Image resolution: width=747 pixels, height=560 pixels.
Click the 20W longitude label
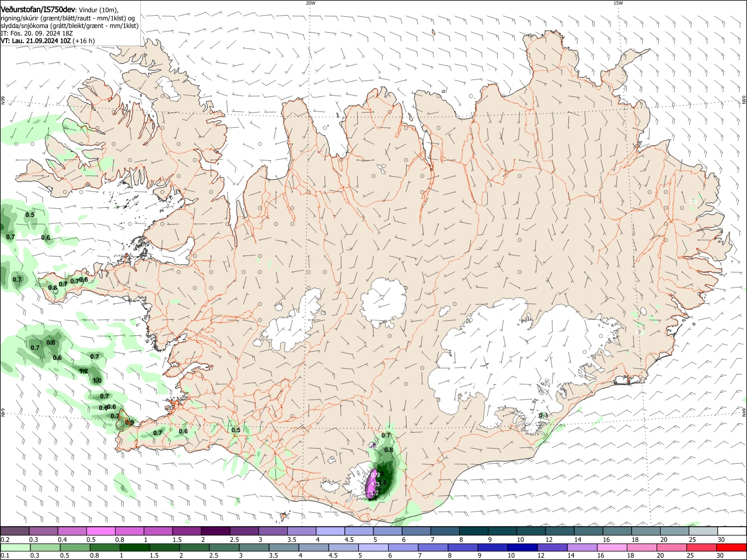pos(310,3)
